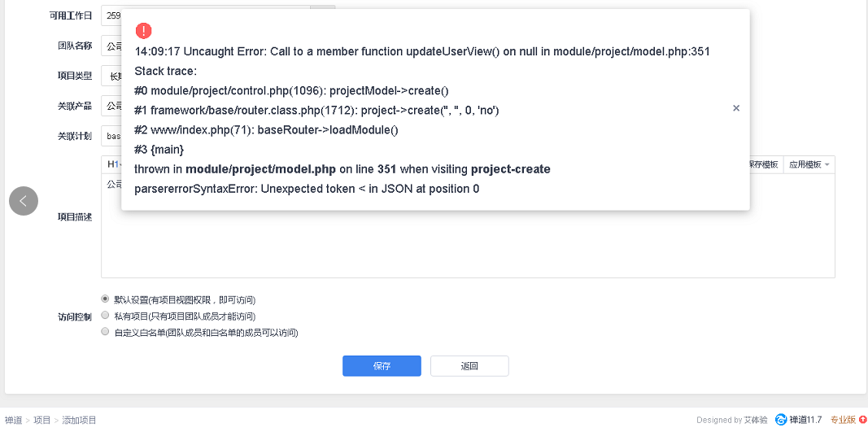Screen dimensions: 868x432
Task: Click the ZenTao logo icon in footer
Action: coord(781,420)
